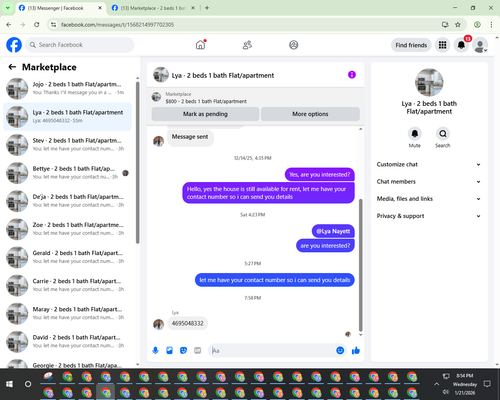Screen dimensions: 500x400
Task: Click the Find friends button
Action: [411, 45]
